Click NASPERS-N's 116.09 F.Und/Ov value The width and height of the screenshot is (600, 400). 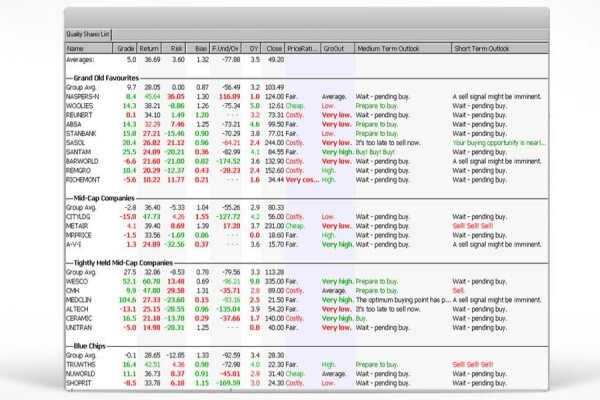tap(230, 97)
